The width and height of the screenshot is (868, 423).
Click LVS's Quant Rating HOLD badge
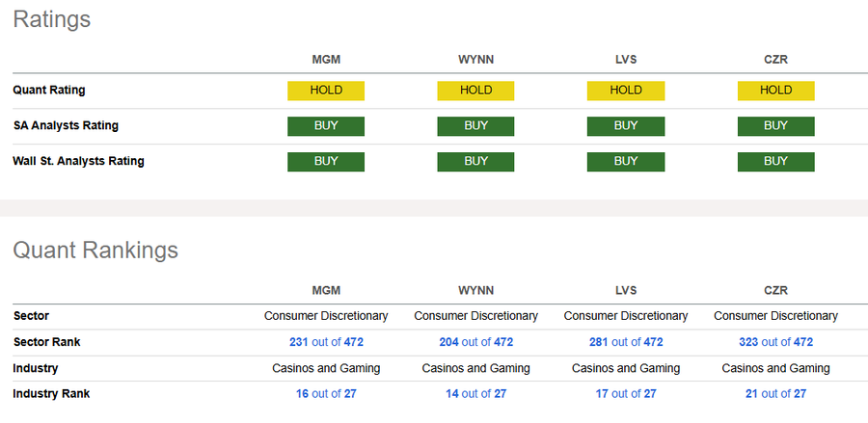pyautogui.click(x=626, y=91)
